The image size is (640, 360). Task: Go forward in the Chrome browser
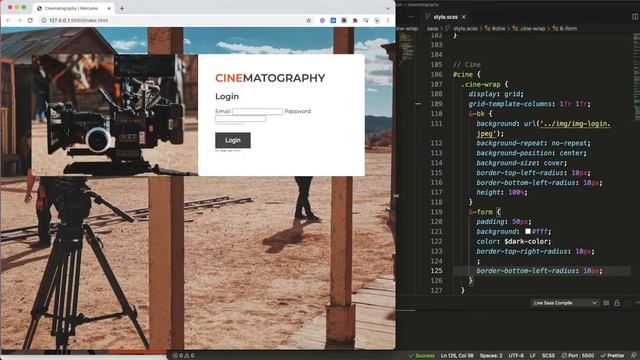(19, 20)
